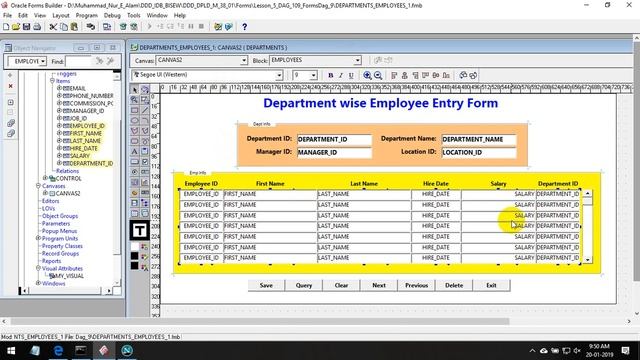The width and height of the screenshot is (640, 360).
Task: Toggle Italic formatting button
Action: (x=341, y=75)
